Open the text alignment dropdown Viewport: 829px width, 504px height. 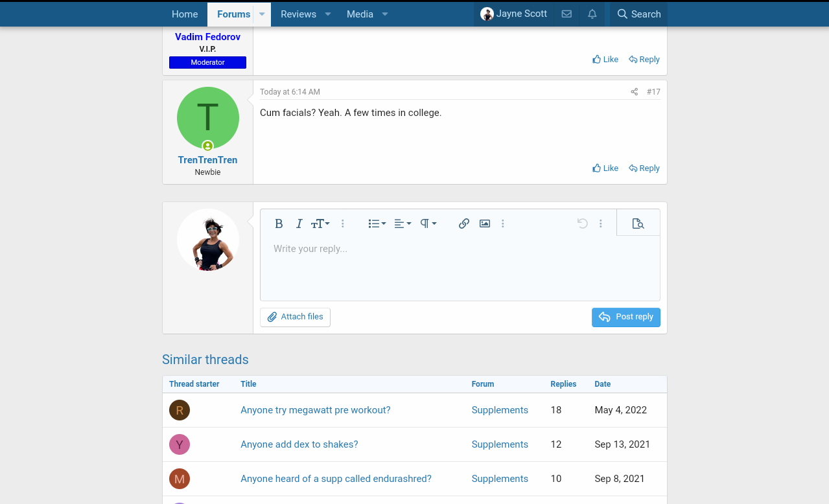(x=403, y=223)
